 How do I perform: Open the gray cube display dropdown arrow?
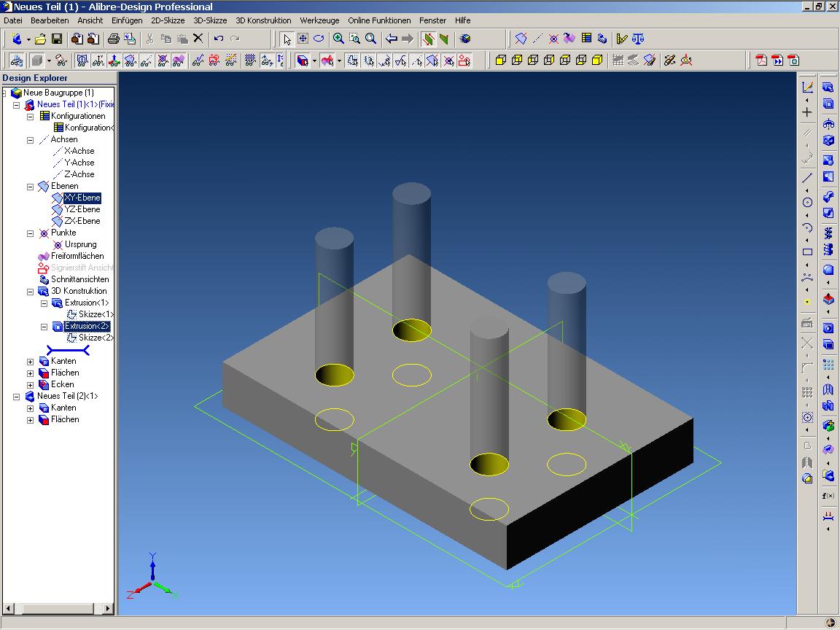(x=49, y=61)
